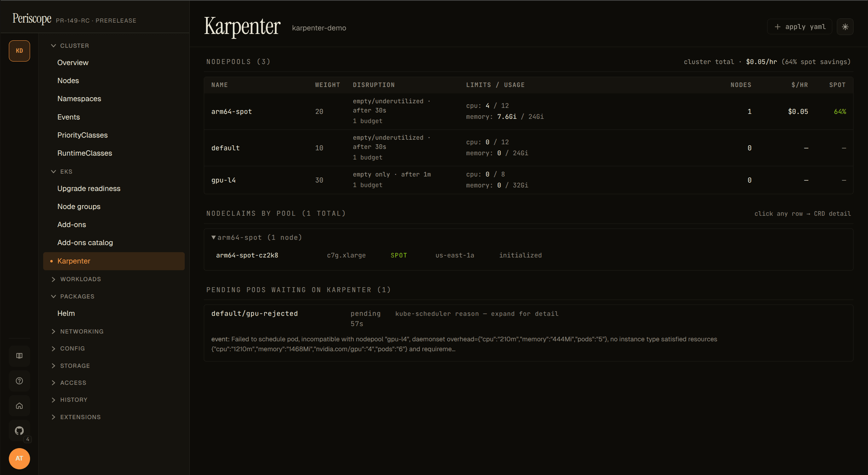
Task: Open the default nodepool row
Action: pos(529,148)
